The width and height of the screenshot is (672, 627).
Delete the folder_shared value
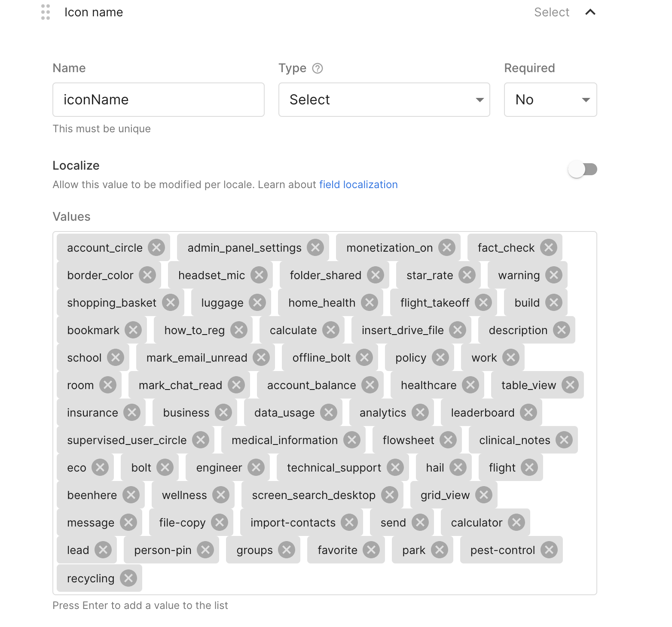[x=376, y=275]
